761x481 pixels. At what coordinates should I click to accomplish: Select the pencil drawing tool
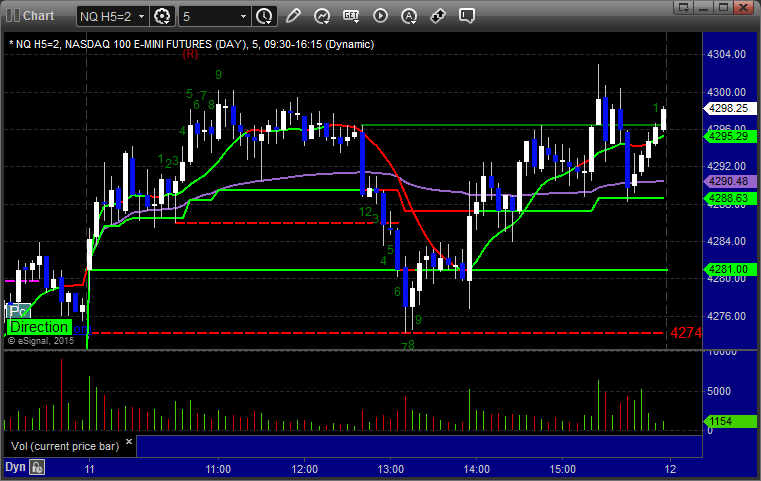293,16
